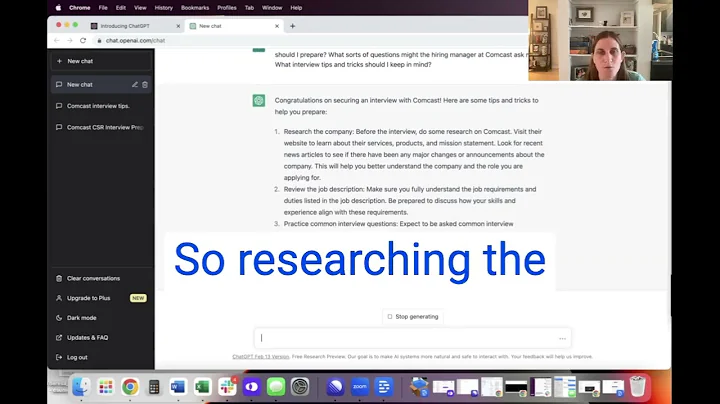This screenshot has width=720, height=404.
Task: Edit the title of the selected New chat
Action: 135,84
